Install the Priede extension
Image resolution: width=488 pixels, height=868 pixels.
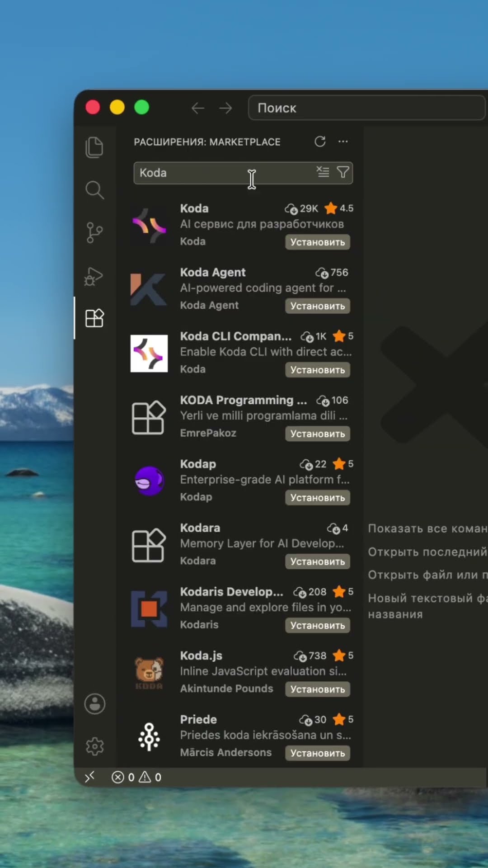pyautogui.click(x=318, y=753)
